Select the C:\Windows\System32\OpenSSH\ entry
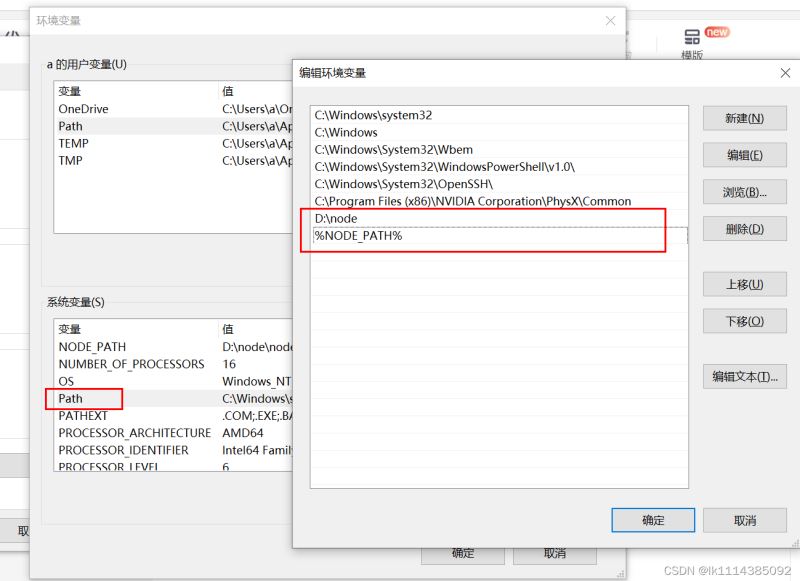 (x=499, y=184)
